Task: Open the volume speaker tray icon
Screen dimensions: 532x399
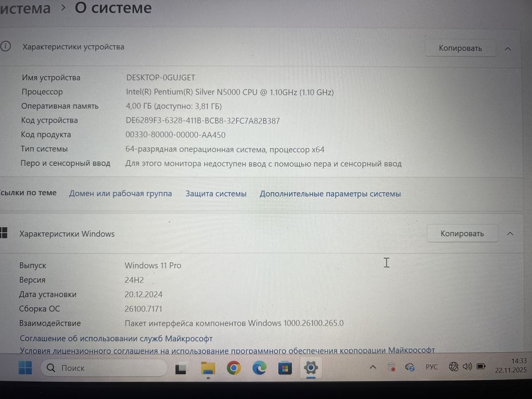Action: [x=467, y=367]
